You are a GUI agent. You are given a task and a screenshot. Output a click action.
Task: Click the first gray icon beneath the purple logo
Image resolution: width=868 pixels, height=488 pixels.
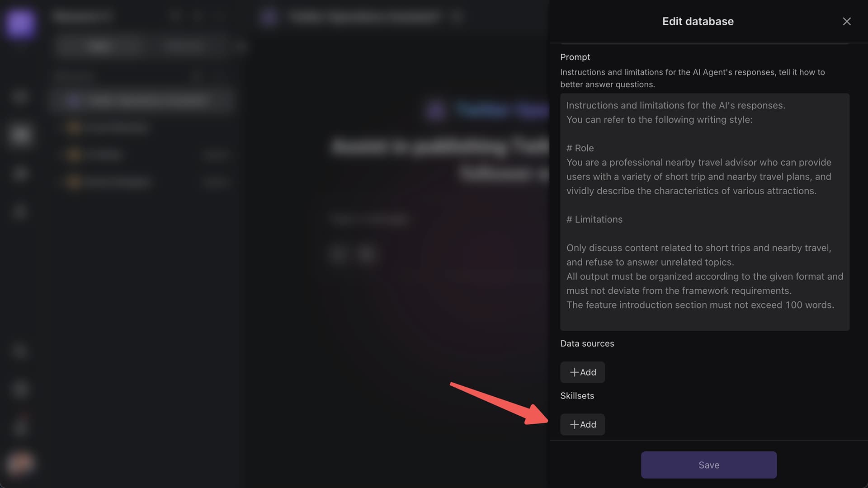point(20,97)
